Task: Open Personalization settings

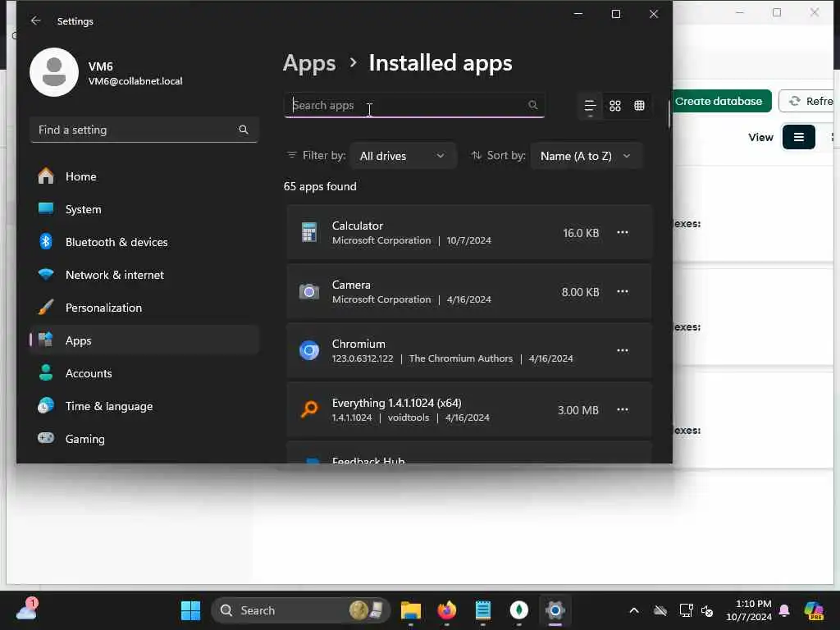Action: (x=144, y=308)
